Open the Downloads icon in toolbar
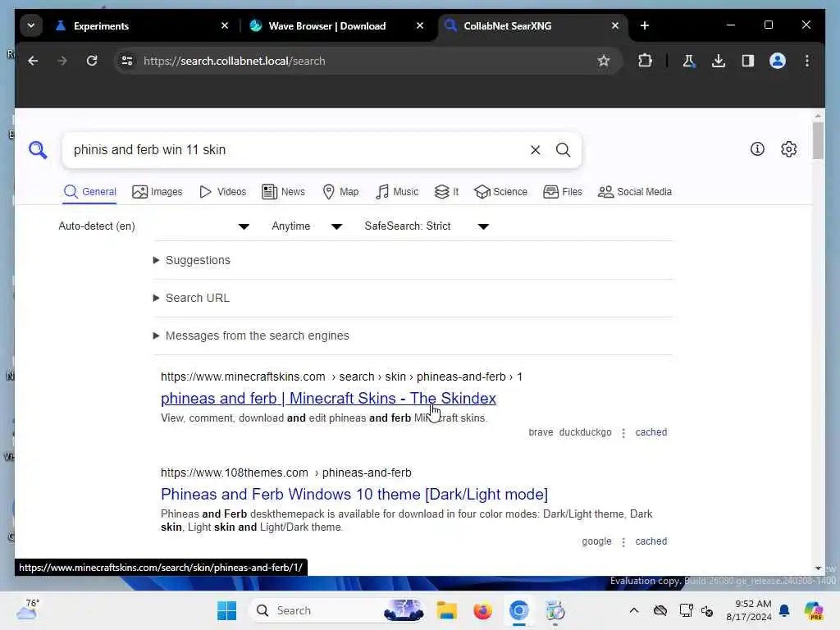This screenshot has width=840, height=630. click(x=719, y=61)
